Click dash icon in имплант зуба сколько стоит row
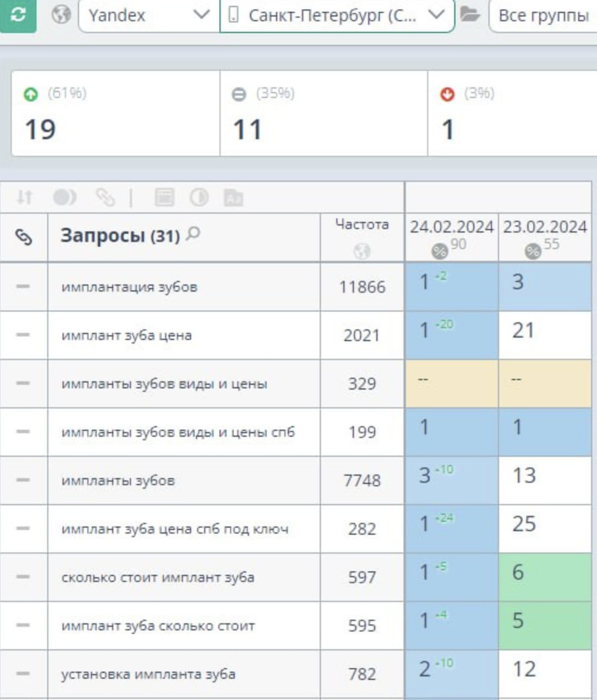This screenshot has width=597, height=700. click(x=23, y=625)
